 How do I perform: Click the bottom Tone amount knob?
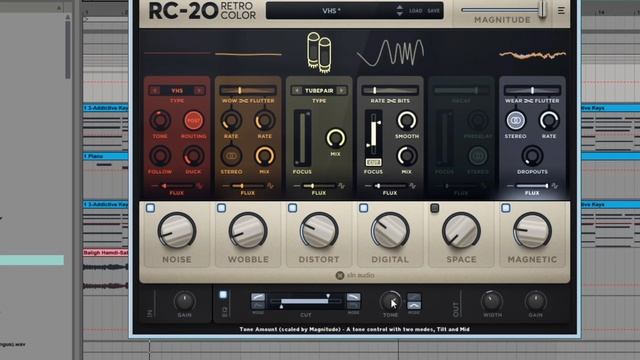point(391,301)
